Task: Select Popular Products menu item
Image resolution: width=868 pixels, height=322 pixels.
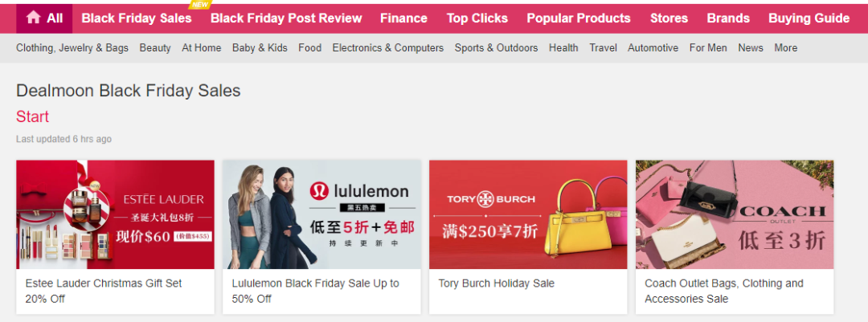Action: coord(579,18)
